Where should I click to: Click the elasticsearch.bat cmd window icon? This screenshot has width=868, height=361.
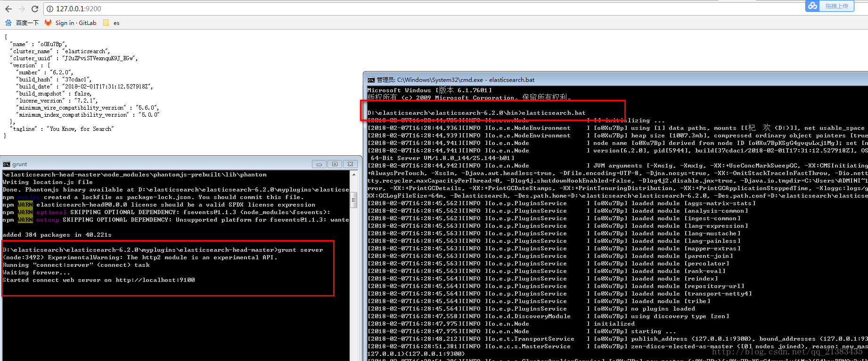[371, 80]
